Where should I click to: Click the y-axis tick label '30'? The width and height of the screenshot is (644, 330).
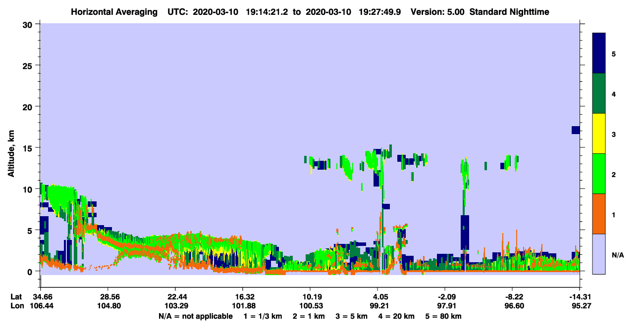tap(29, 24)
